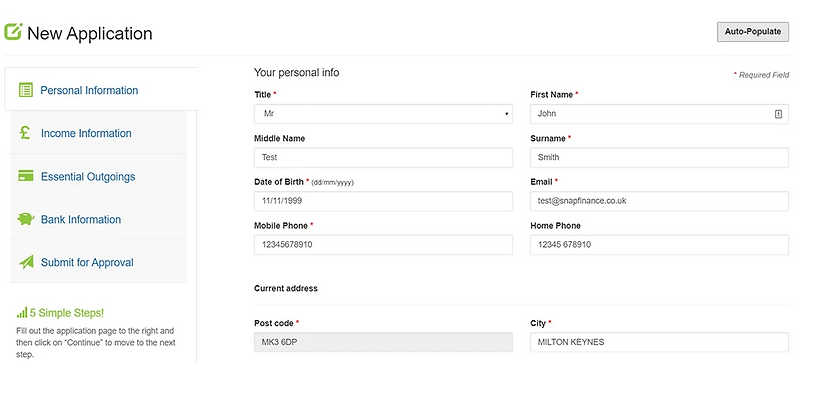Click the bar chart 5 Simple Steps icon
The width and height of the screenshot is (818, 395).
22,313
